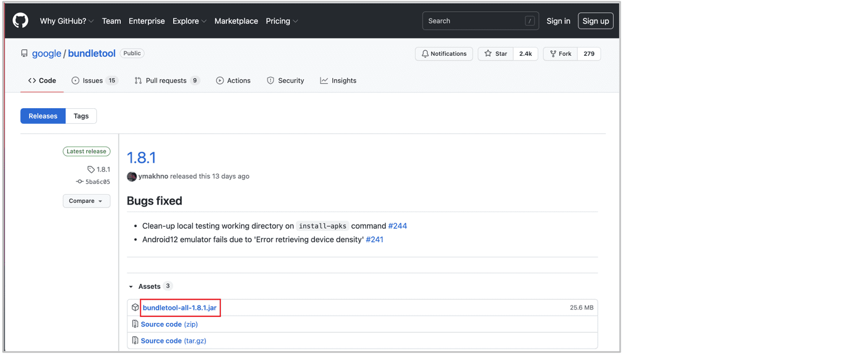The width and height of the screenshot is (868, 357).
Task: Click the commit 5ba6c05 hash
Action: tap(97, 182)
